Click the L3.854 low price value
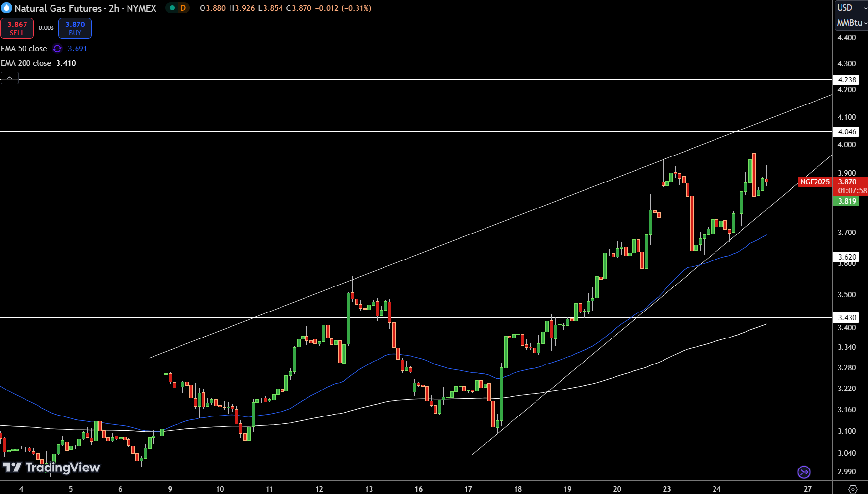The image size is (868, 494). [270, 8]
